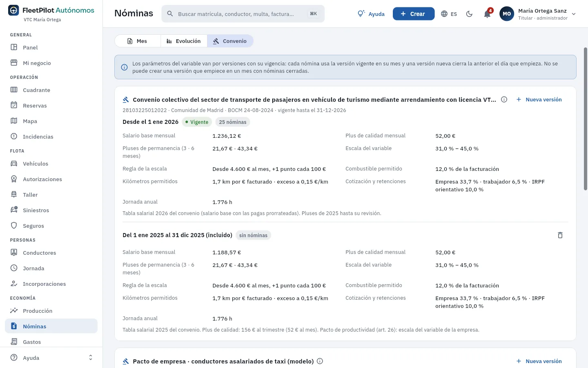Click the Producción chart icon
588x368 pixels.
coord(14,311)
